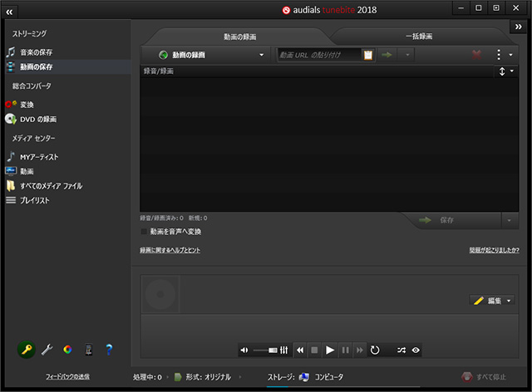The height and width of the screenshot is (392, 532).
Task: Adjust the volume slider in the player
Action: click(265, 350)
